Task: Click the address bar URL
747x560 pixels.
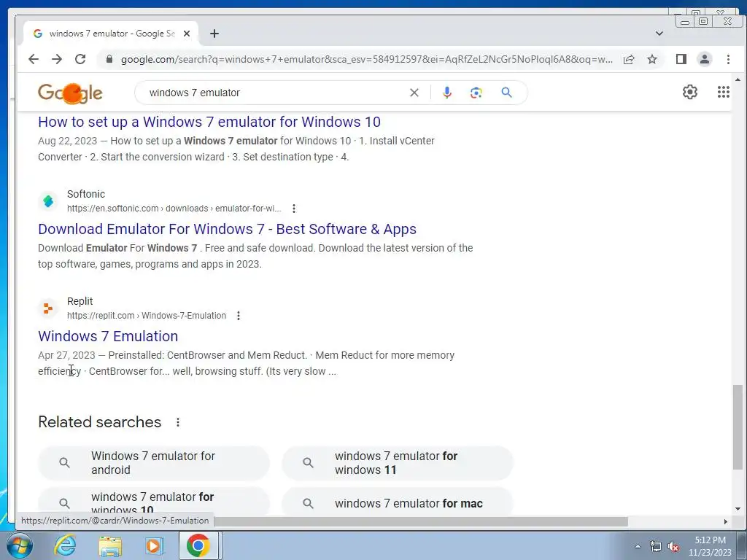Action: 366,60
